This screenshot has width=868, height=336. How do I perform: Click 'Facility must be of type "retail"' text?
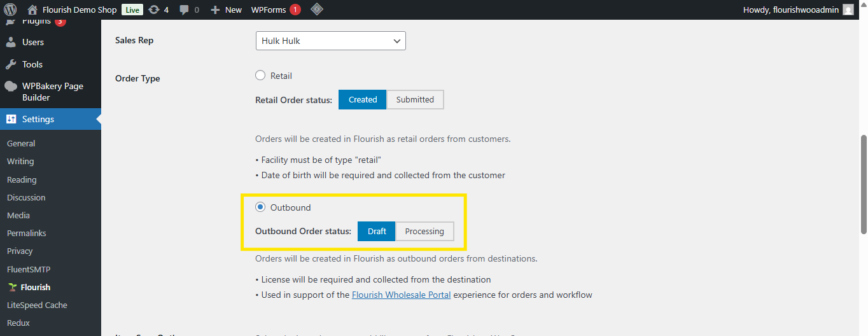point(321,160)
